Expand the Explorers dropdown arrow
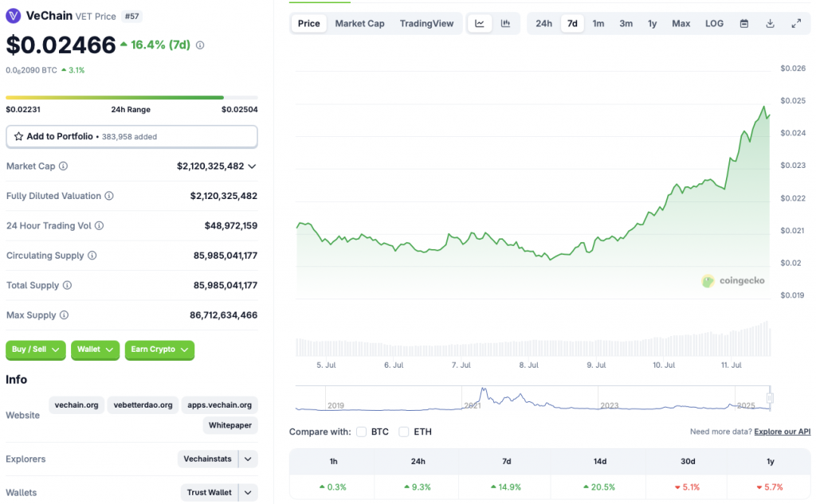 [249, 459]
